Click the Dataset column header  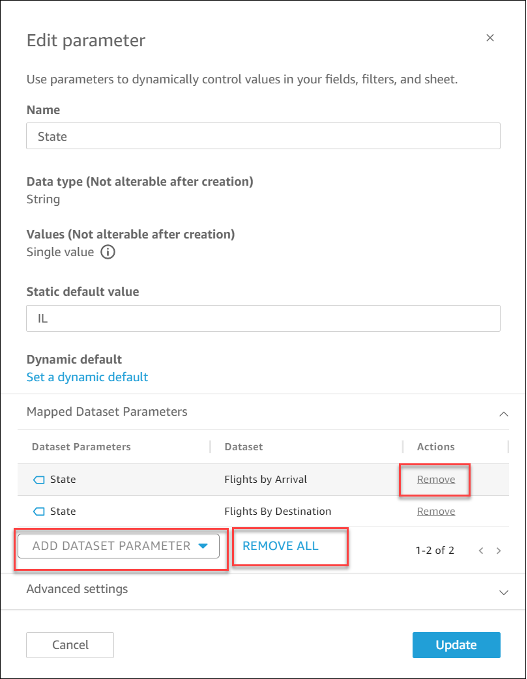(x=243, y=446)
